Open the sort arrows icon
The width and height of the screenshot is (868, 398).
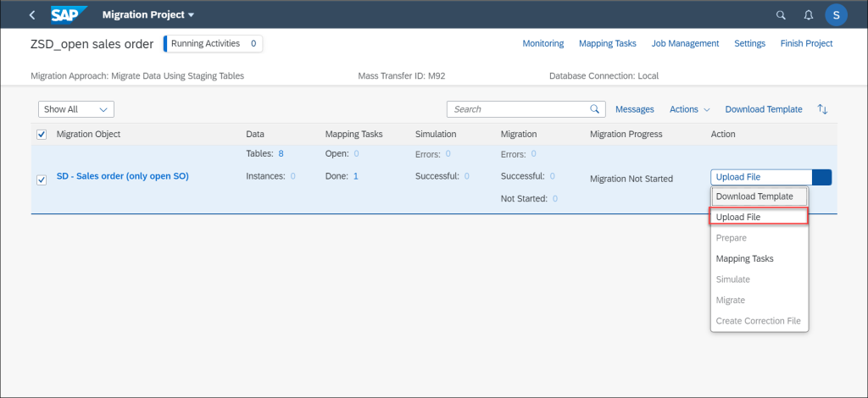tap(822, 109)
